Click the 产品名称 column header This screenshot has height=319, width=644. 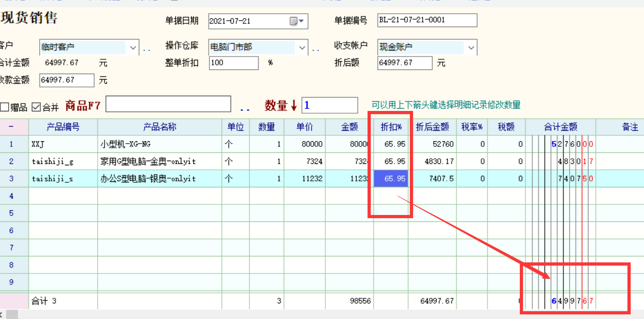(160, 127)
